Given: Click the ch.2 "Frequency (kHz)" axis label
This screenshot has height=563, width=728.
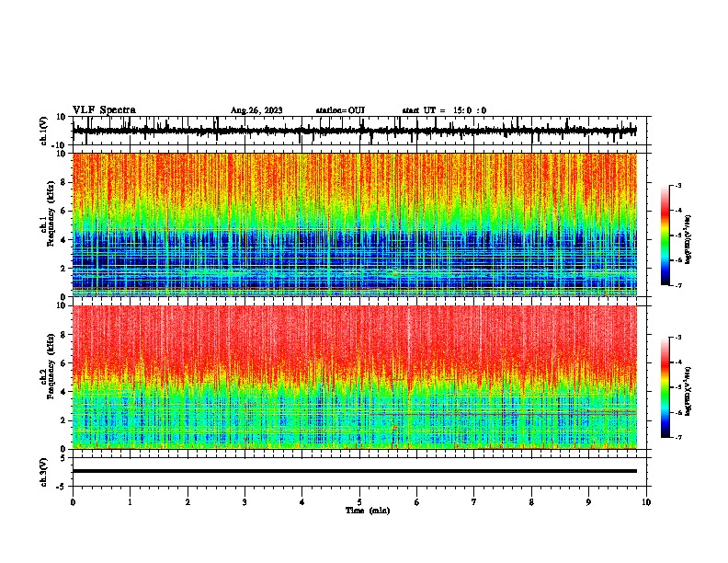Looking at the screenshot, I should [x=51, y=366].
